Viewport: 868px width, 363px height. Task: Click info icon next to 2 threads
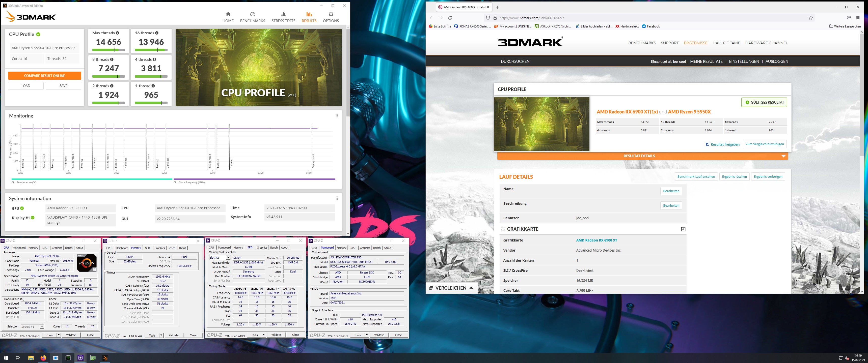(112, 86)
